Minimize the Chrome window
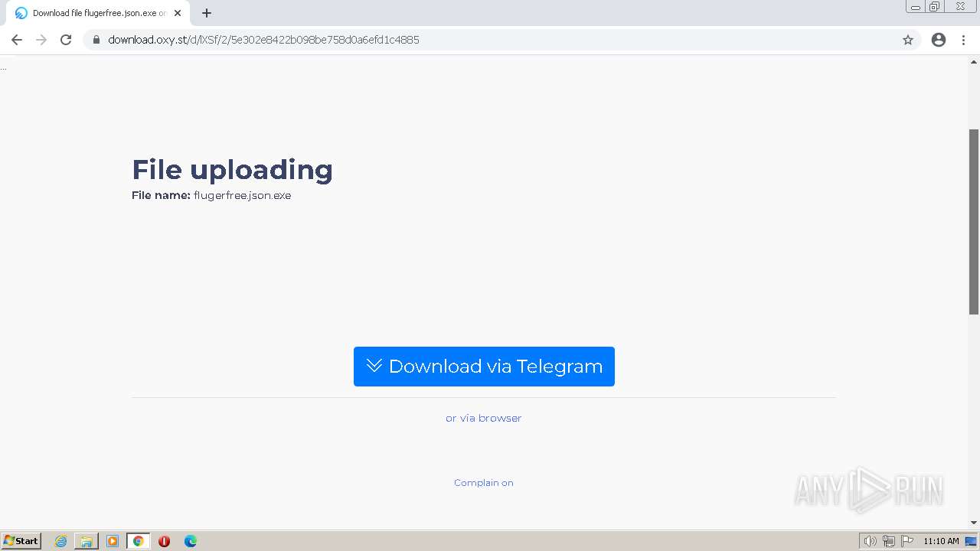 (915, 7)
